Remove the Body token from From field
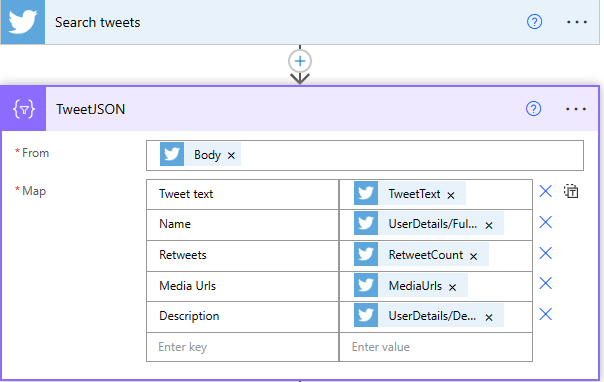 point(231,156)
